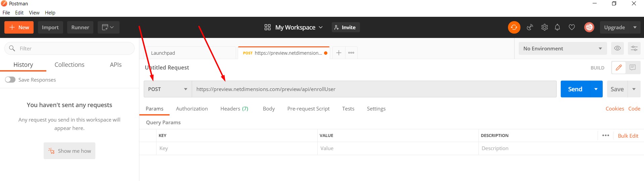Click the Bulk Edit link
Viewport: 644px width, 181px height.
[628, 136]
